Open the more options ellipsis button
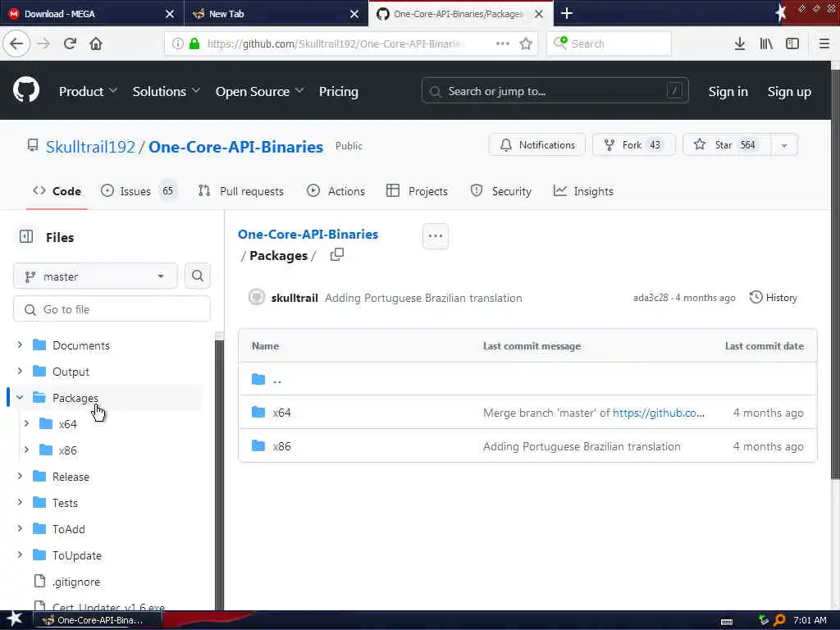This screenshot has height=630, width=840. point(436,236)
